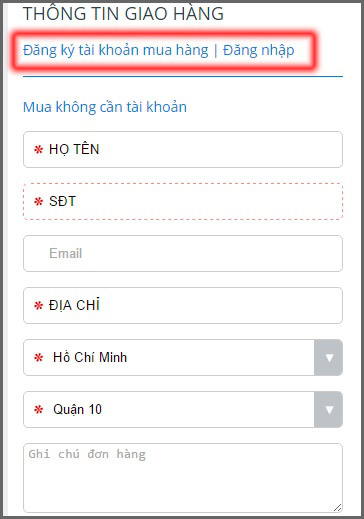Click red asterisk beside Hồ Chí Minh
The height and width of the screenshot is (519, 364).
39,358
